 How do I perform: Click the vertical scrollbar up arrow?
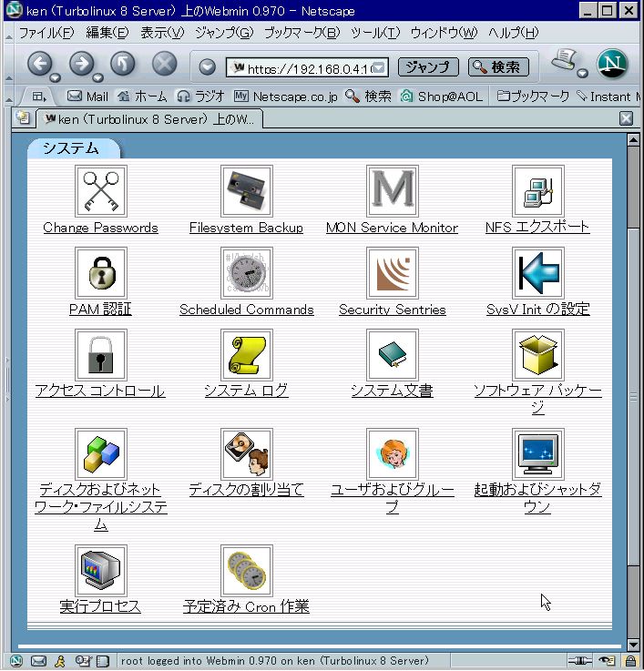(633, 139)
